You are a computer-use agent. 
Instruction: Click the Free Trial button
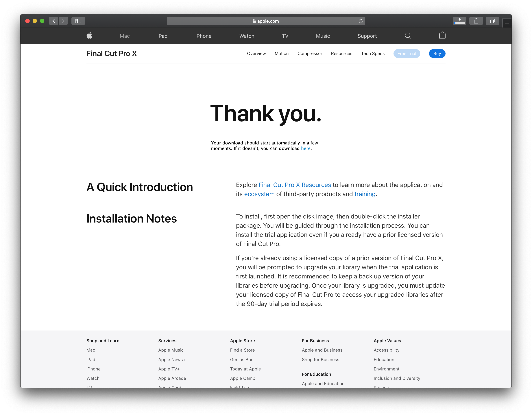[x=406, y=54]
